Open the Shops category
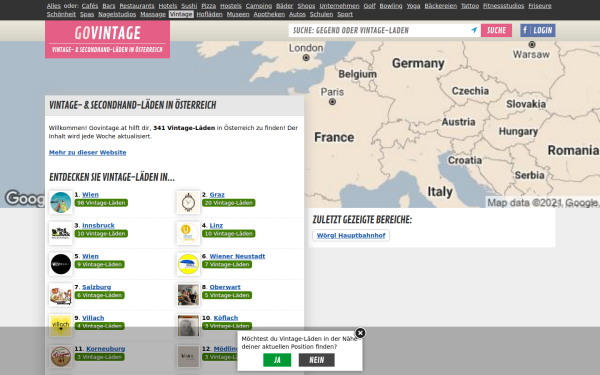Image resolution: width=600 pixels, height=375 pixels. (306, 6)
